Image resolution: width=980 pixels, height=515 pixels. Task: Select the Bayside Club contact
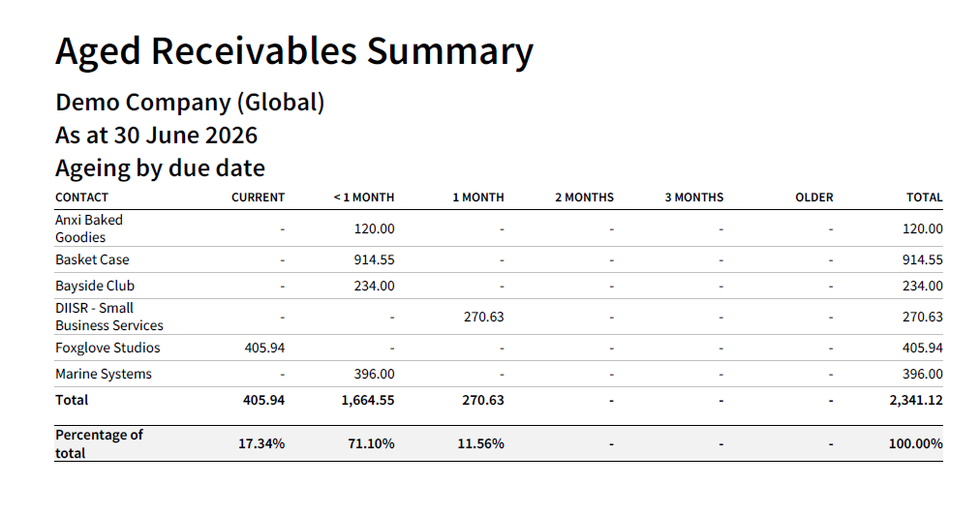pos(94,286)
